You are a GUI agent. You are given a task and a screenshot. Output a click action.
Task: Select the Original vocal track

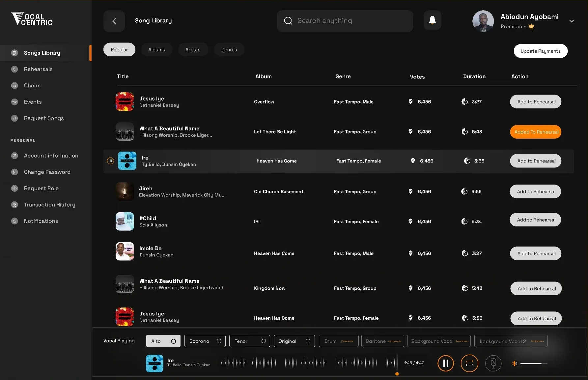tap(294, 341)
